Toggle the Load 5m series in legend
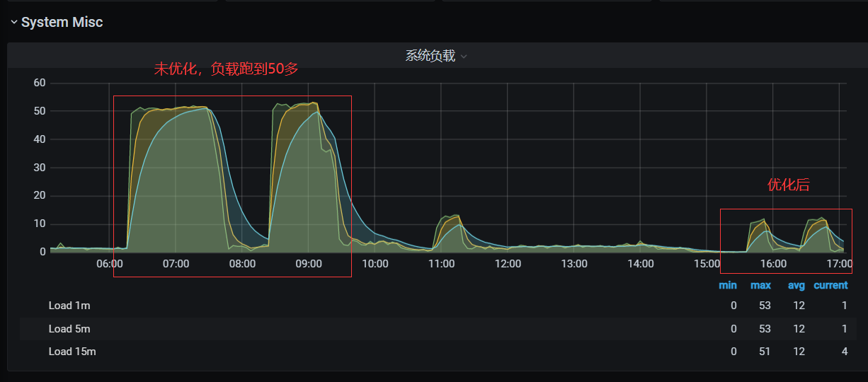This screenshot has height=382, width=868. 69,329
